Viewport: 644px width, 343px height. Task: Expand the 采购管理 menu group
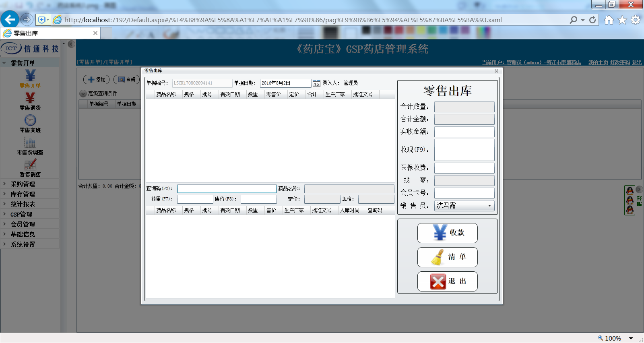[x=23, y=184]
